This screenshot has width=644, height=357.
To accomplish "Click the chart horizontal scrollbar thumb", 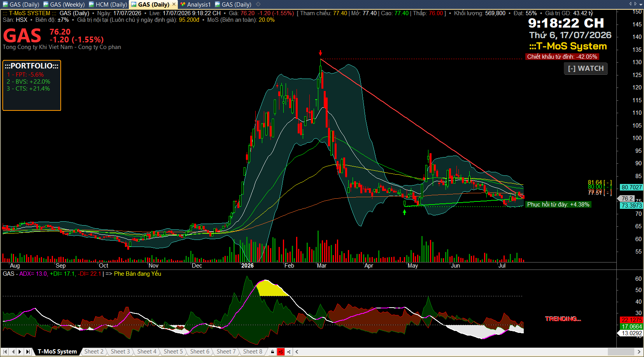I will point(621,352).
